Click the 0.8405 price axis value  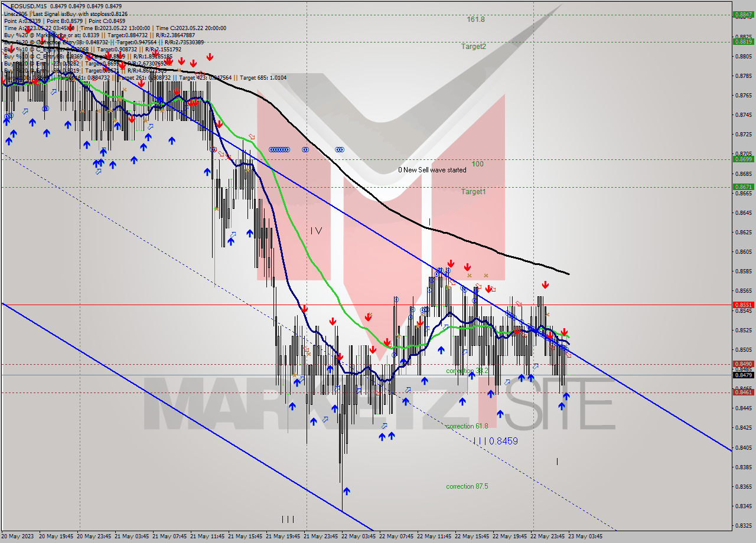coord(744,447)
